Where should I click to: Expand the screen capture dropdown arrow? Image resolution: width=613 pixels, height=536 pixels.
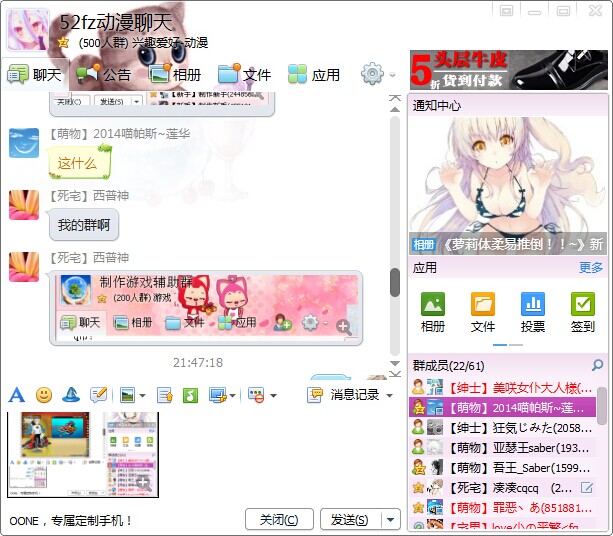233,396
